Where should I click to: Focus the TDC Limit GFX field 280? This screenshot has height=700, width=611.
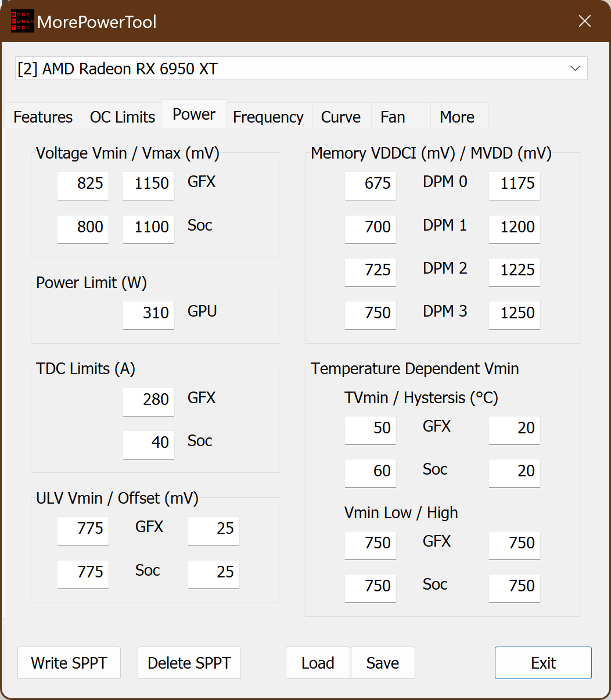coord(149,401)
